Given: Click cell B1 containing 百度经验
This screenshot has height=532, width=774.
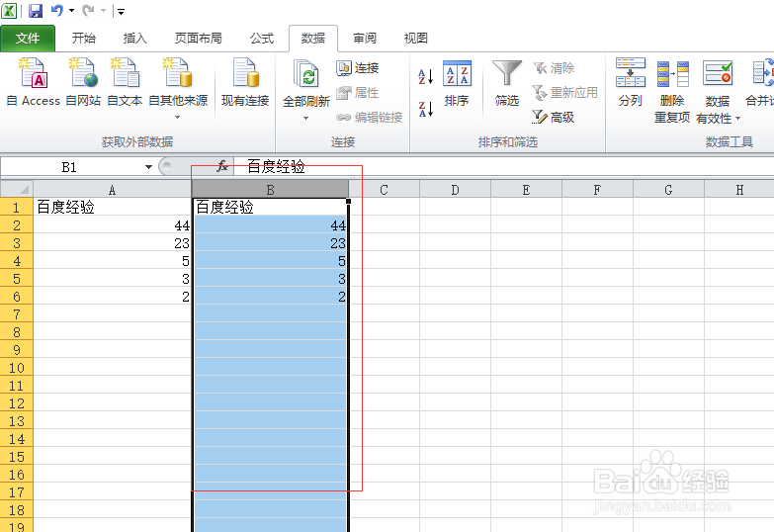Looking at the screenshot, I should (270, 208).
